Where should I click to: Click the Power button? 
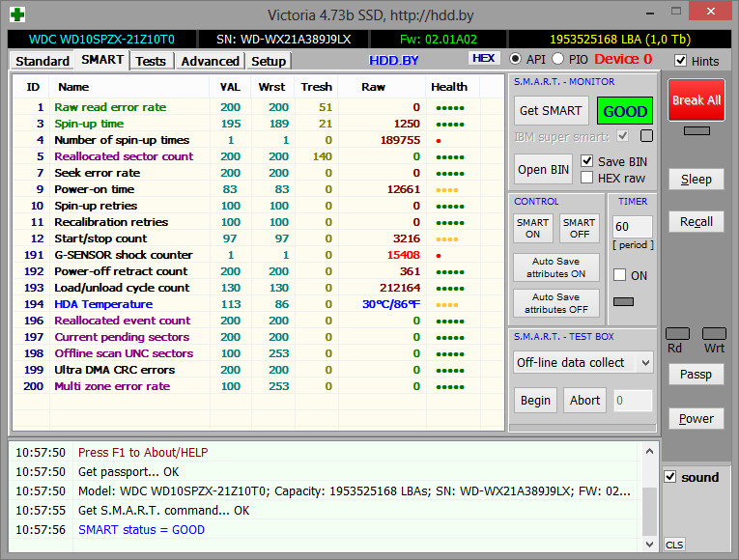click(696, 419)
